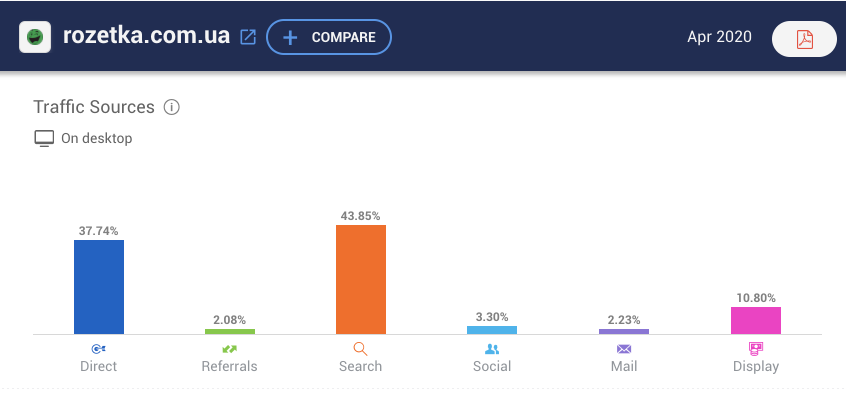This screenshot has height=398, width=846.
Task: Click the Search magnifier icon
Action: [360, 349]
